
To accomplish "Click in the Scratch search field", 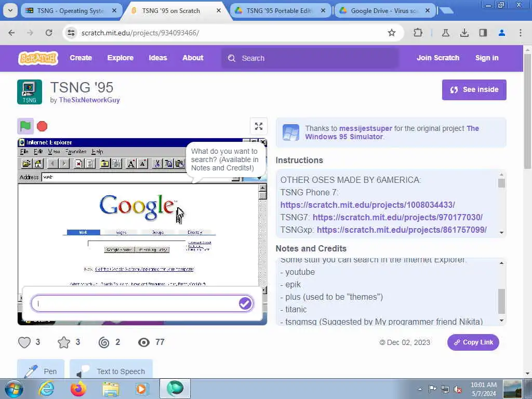I will [310, 58].
